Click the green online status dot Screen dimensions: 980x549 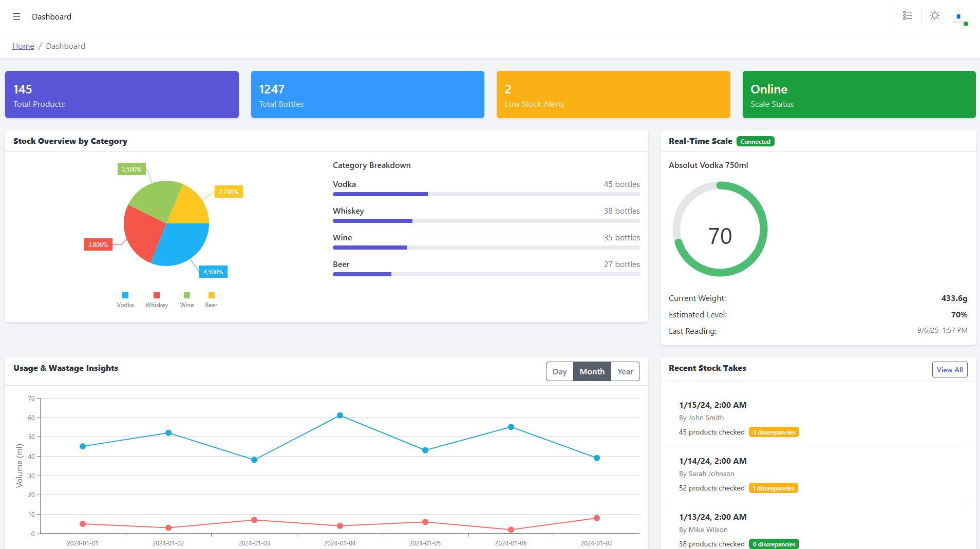tap(967, 23)
